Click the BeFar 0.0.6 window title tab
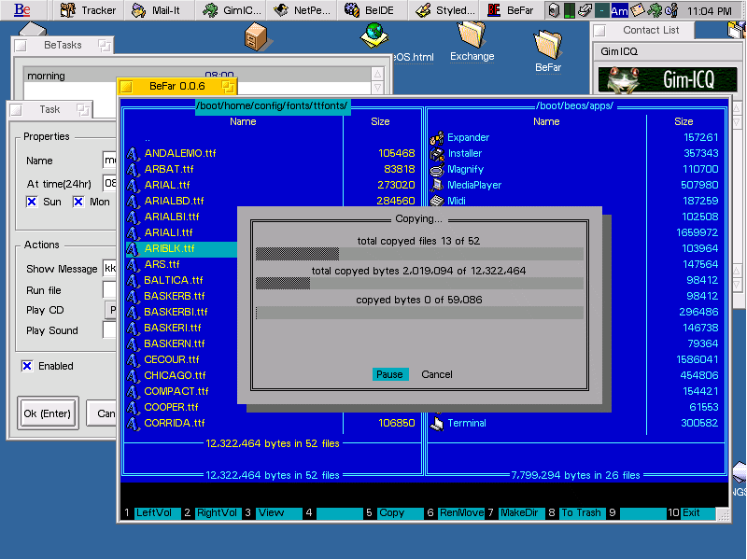 pos(177,86)
